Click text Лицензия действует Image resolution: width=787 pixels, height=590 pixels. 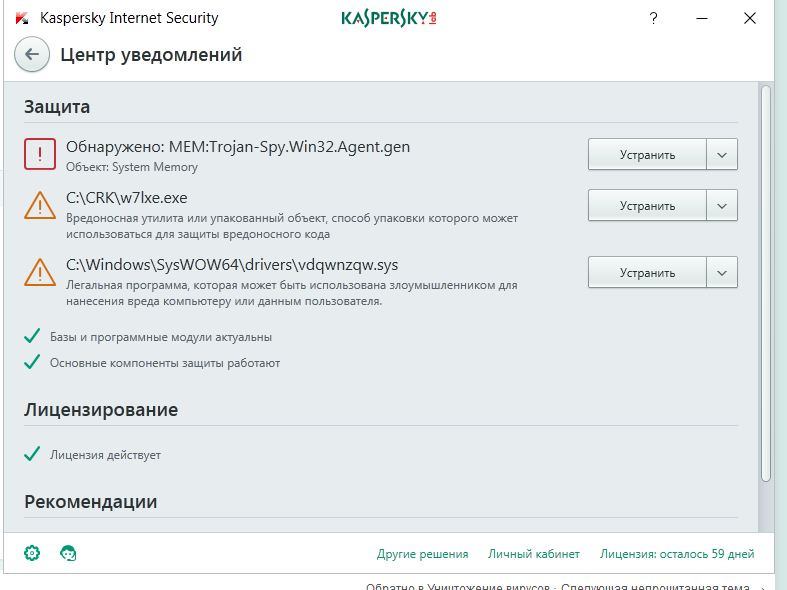pyautogui.click(x=105, y=455)
